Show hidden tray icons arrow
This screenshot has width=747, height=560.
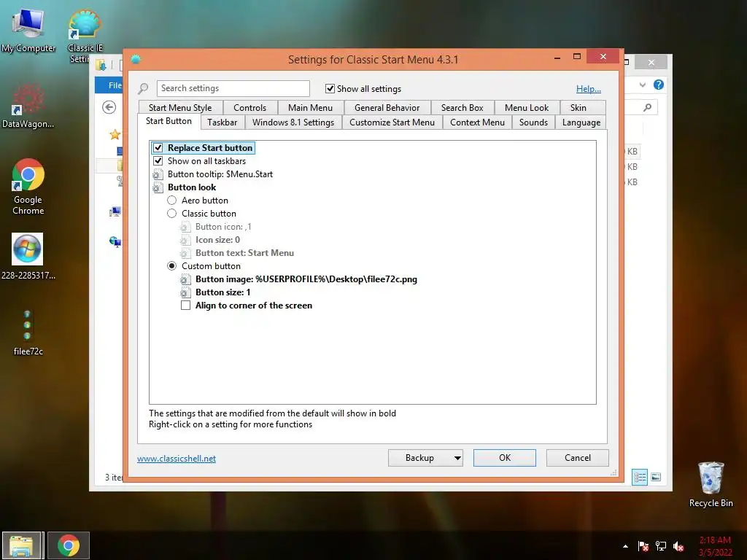(x=625, y=546)
